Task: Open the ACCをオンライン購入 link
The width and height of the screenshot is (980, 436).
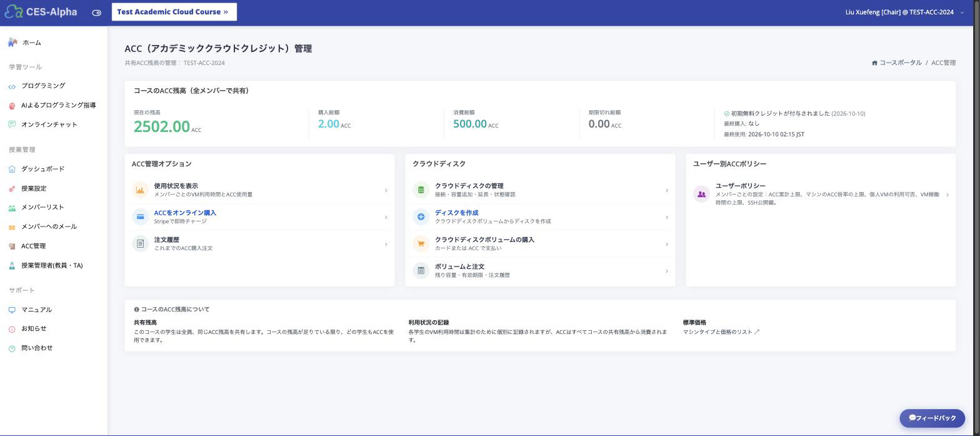Action: click(x=185, y=213)
